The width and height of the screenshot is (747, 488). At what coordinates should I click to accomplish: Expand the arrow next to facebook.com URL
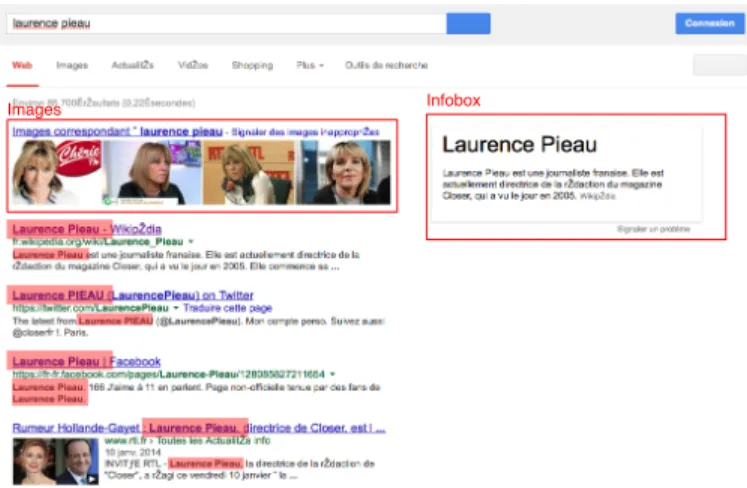tap(333, 374)
